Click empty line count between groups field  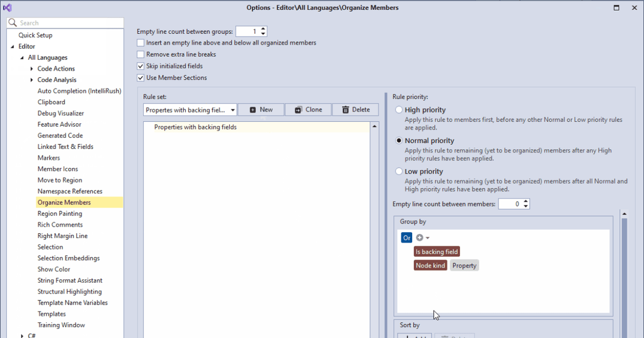click(247, 32)
